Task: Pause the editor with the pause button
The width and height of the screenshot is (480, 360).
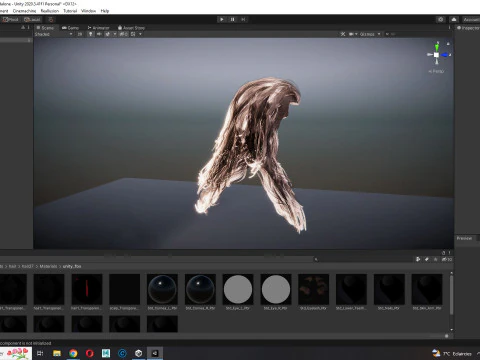Action: click(x=232, y=19)
